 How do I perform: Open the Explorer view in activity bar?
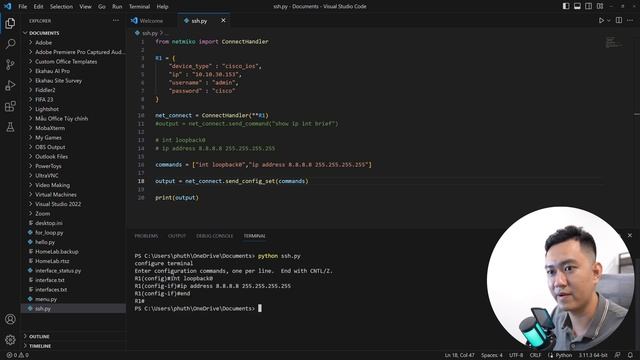(x=10, y=23)
